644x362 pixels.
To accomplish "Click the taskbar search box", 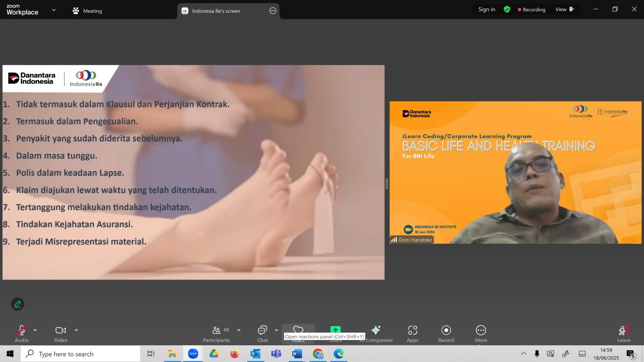I will 80,354.
